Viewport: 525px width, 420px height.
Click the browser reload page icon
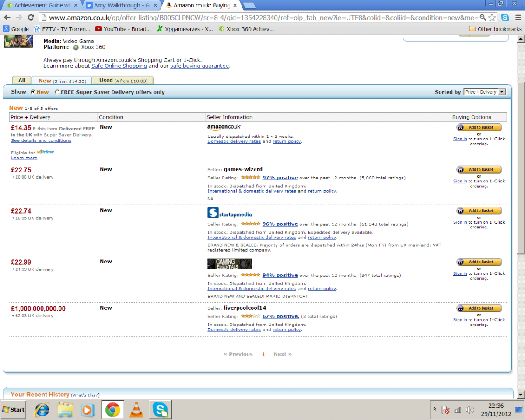[x=31, y=17]
